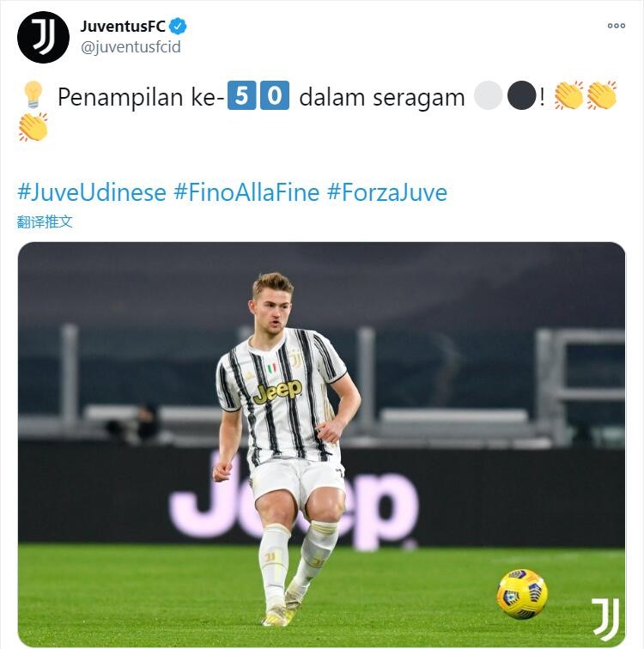Screen dimensions: 644x649
Task: Click the #JuveUdinese hashtag
Action: coord(92,192)
